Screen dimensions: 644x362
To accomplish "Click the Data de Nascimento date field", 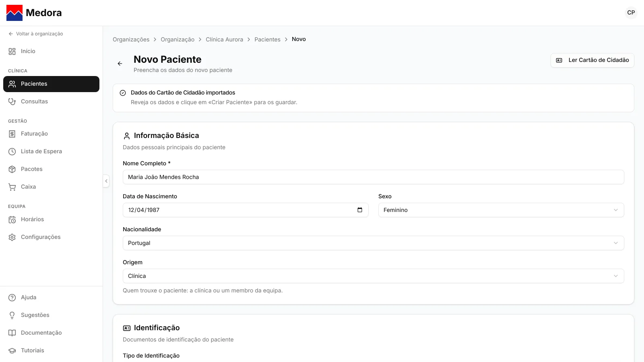I will coord(246,210).
